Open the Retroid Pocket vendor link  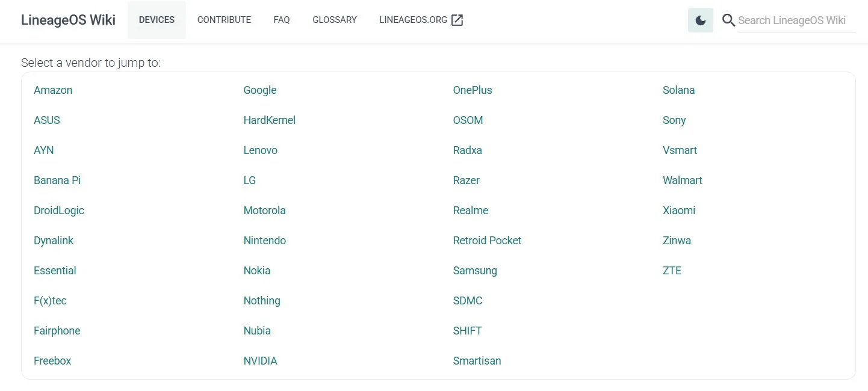coord(487,241)
